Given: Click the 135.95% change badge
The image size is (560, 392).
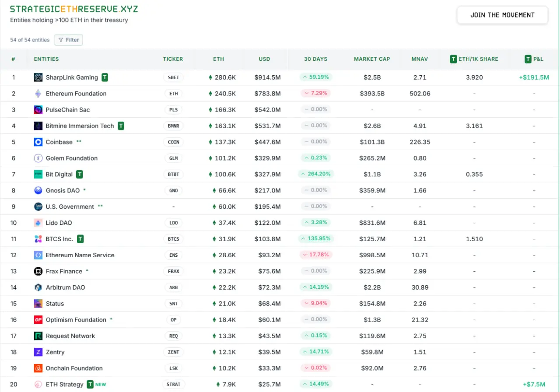Looking at the screenshot, I should click(x=315, y=239).
